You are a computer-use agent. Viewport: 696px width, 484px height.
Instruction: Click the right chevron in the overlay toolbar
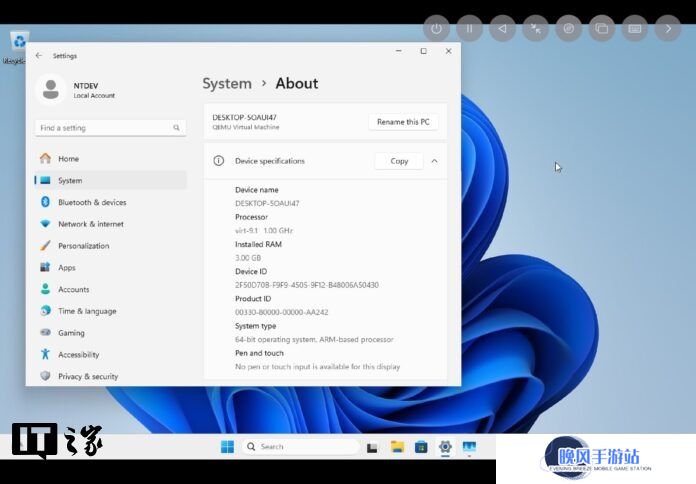pos(668,29)
